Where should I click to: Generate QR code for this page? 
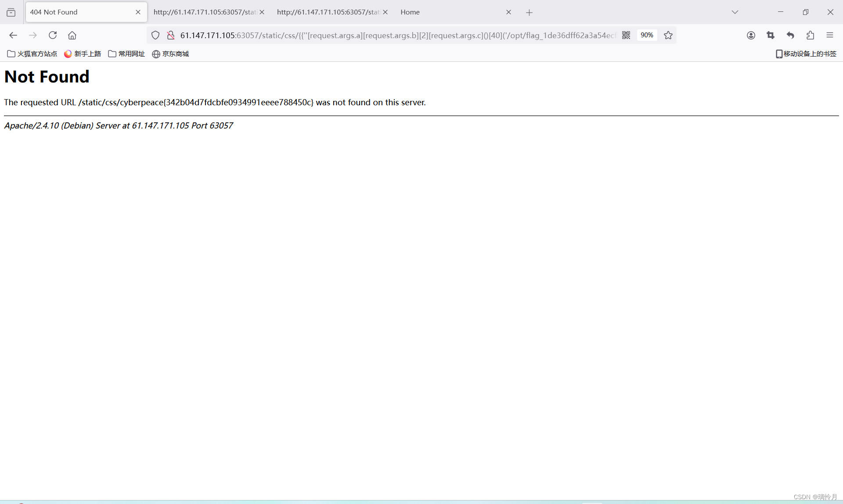click(x=626, y=35)
